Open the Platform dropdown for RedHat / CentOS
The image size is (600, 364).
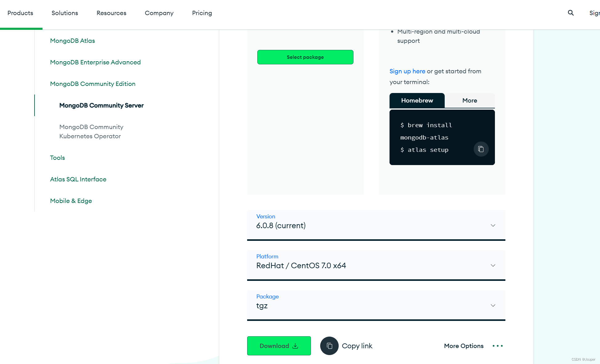pos(493,265)
